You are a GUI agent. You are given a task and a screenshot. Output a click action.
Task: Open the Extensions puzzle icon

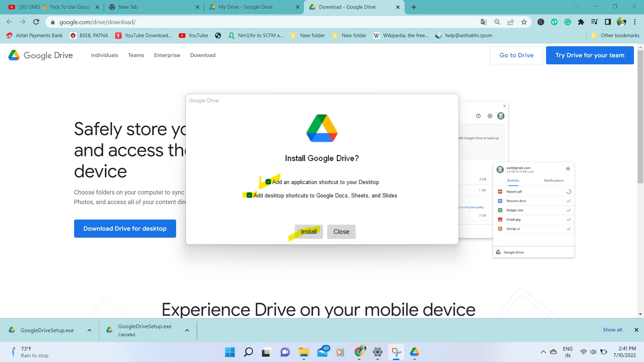tap(581, 22)
